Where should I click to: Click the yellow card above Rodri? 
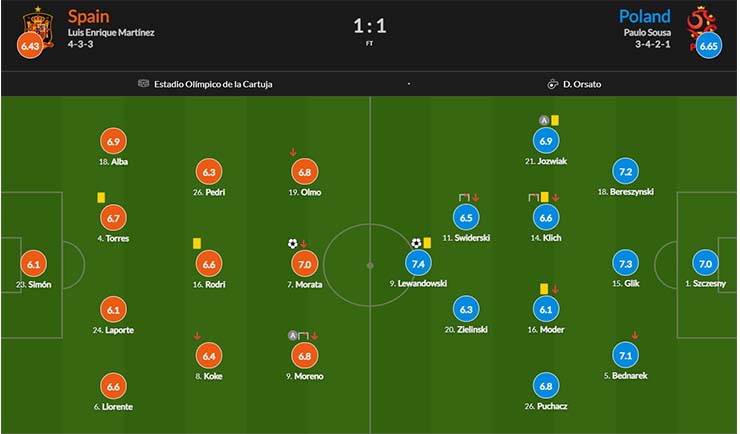197,243
